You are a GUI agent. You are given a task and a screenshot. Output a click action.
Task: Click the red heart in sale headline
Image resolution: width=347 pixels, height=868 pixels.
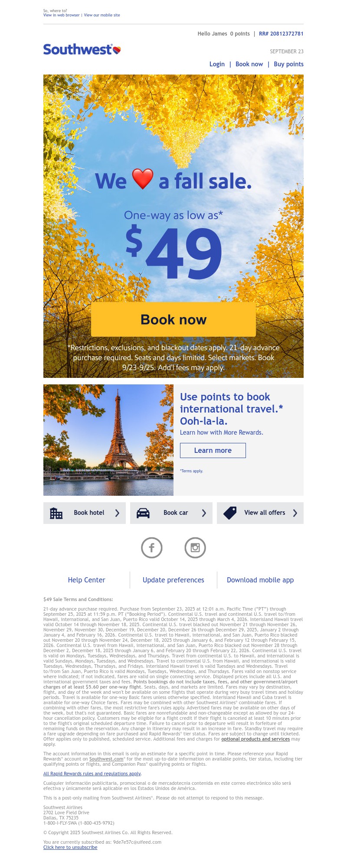pos(143,179)
